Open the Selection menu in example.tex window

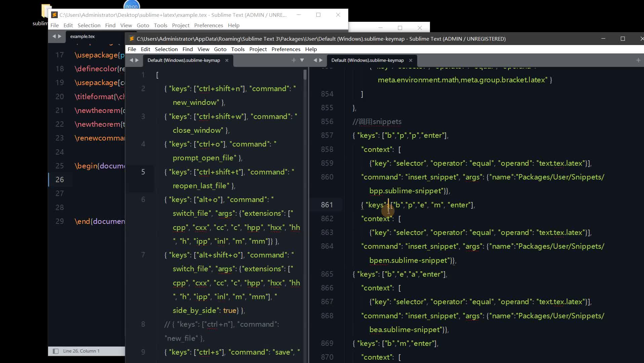[x=89, y=25]
